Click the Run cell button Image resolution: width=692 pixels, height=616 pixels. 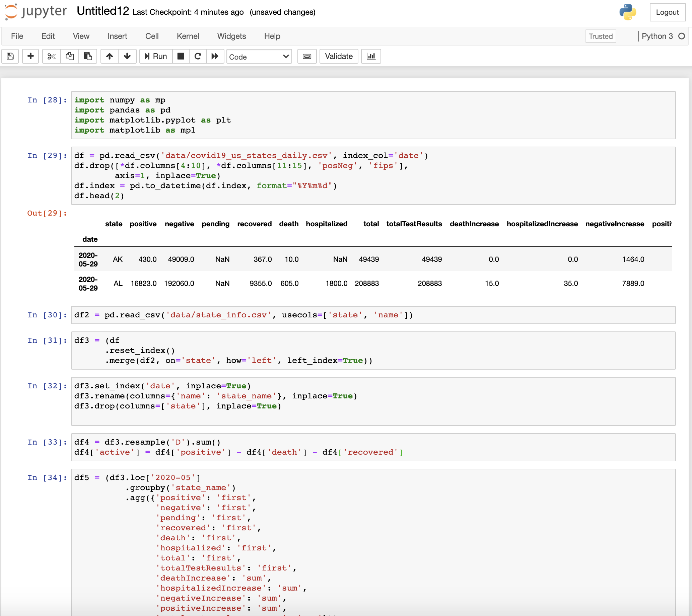pos(155,56)
